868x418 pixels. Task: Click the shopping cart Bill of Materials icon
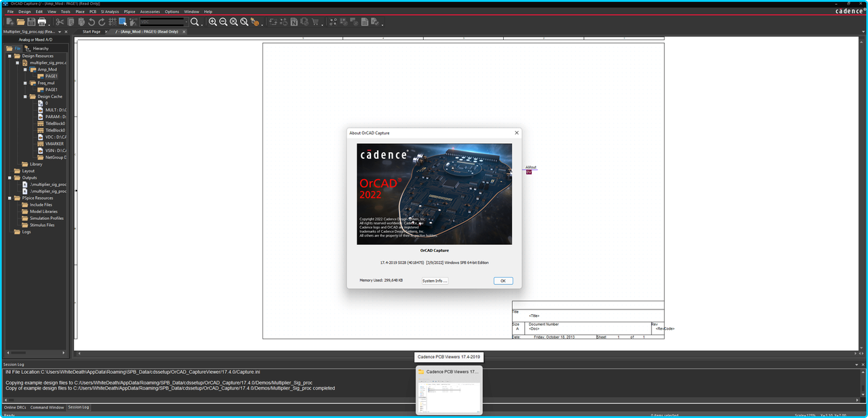tap(315, 22)
